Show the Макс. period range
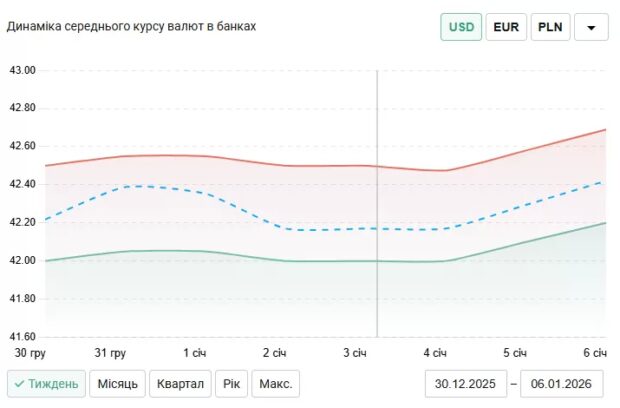 [275, 384]
